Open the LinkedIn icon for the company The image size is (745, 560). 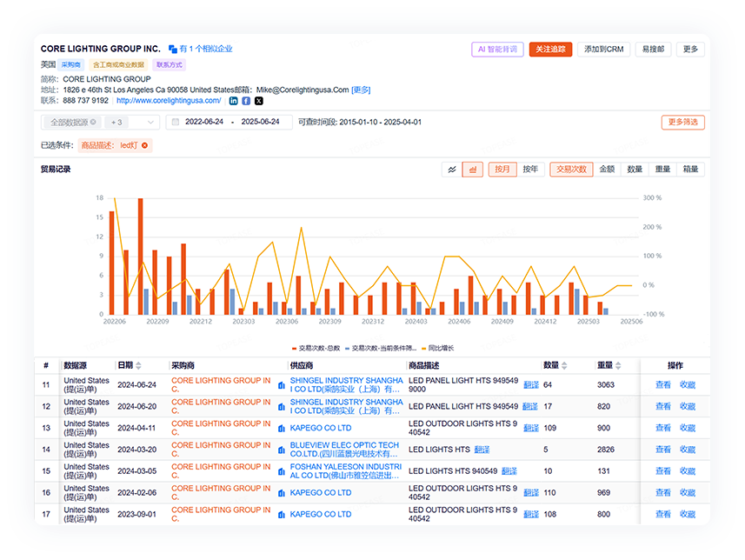(233, 101)
